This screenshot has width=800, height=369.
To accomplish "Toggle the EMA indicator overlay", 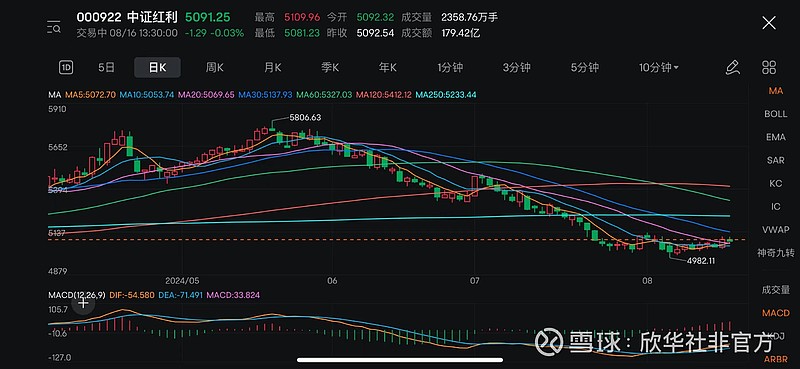I will [x=775, y=137].
